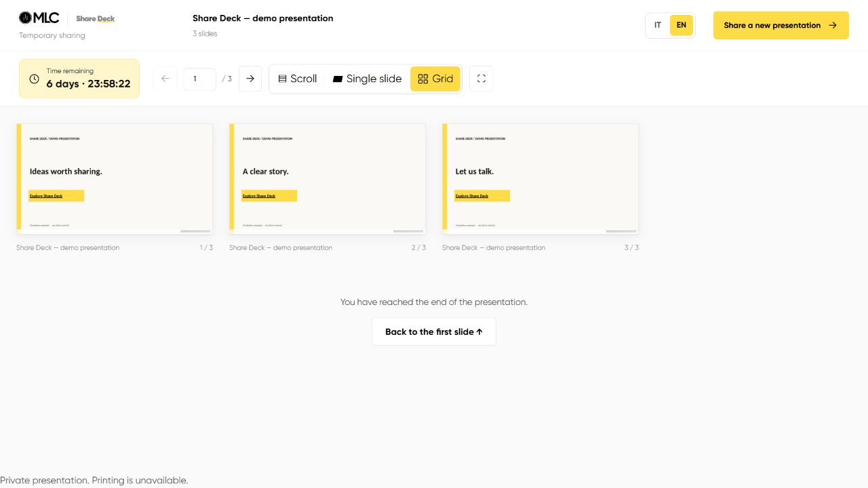Click the Temporary sharing label
Screen dimensions: 868x488
pos(52,35)
